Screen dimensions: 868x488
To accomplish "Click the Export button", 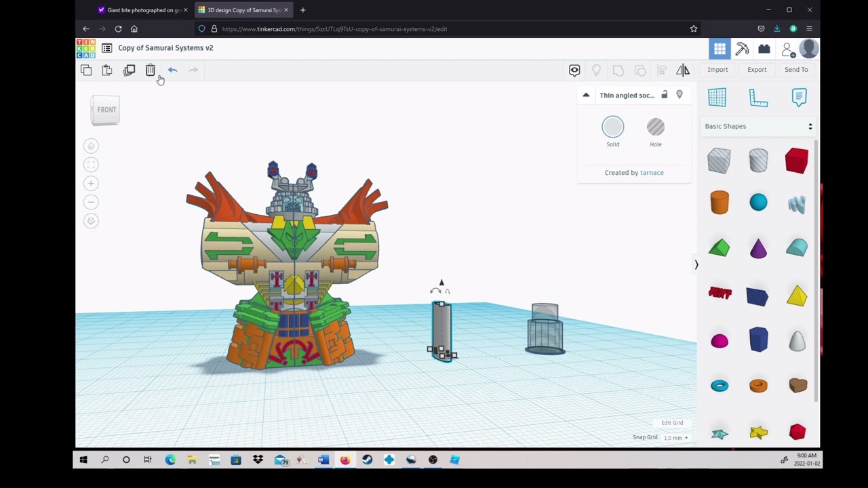I will pos(757,70).
